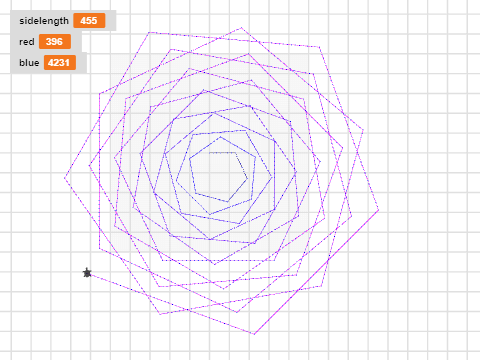Click the gray background of the sidelength monitor
The image size is (480, 360).
click(110, 21)
